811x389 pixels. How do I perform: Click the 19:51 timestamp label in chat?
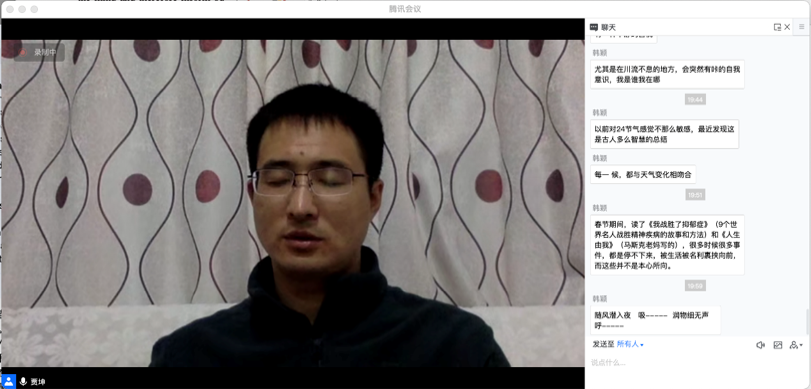pyautogui.click(x=695, y=195)
